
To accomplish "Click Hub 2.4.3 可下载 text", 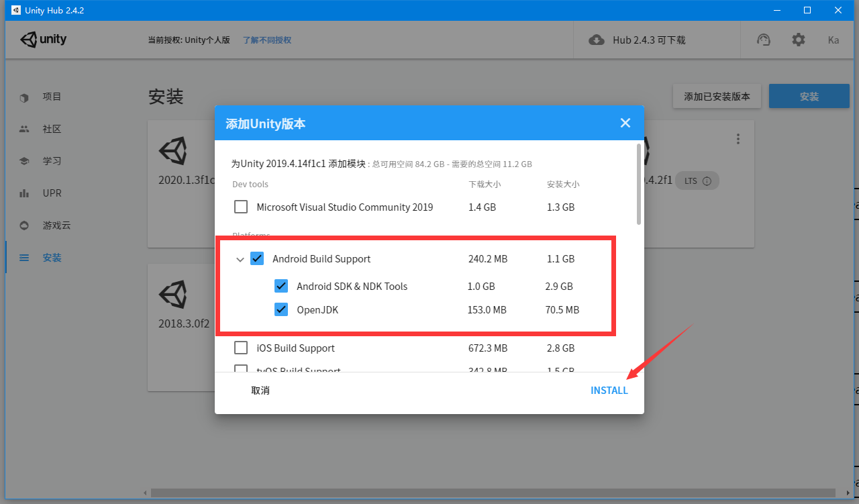I will tap(649, 40).
